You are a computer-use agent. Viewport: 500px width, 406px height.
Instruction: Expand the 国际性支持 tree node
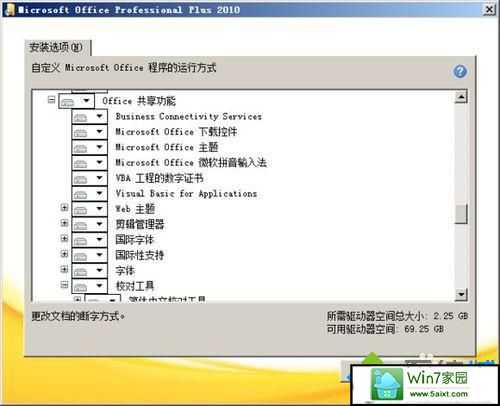coord(64,254)
